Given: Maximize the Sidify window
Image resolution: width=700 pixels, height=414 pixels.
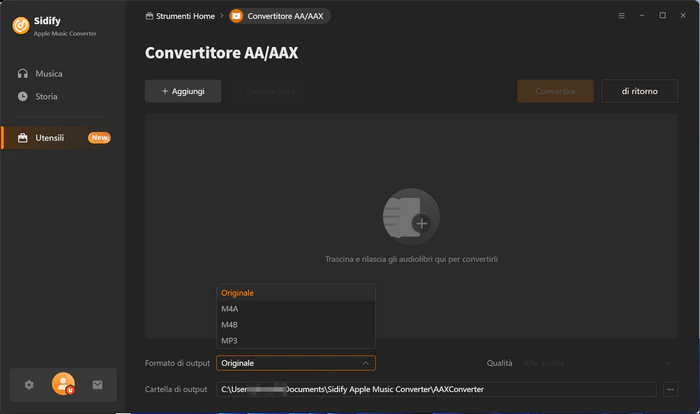Looking at the screenshot, I should [x=662, y=16].
